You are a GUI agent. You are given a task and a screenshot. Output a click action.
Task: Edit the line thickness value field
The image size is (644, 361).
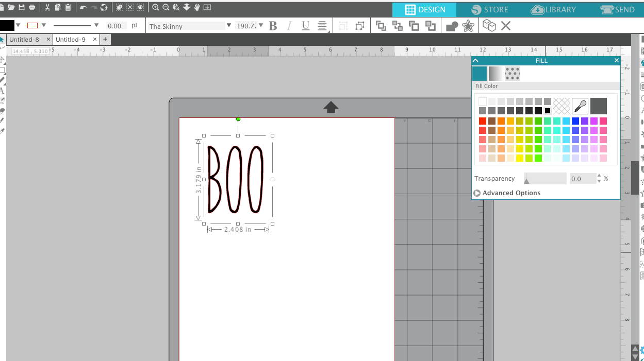pyautogui.click(x=115, y=26)
